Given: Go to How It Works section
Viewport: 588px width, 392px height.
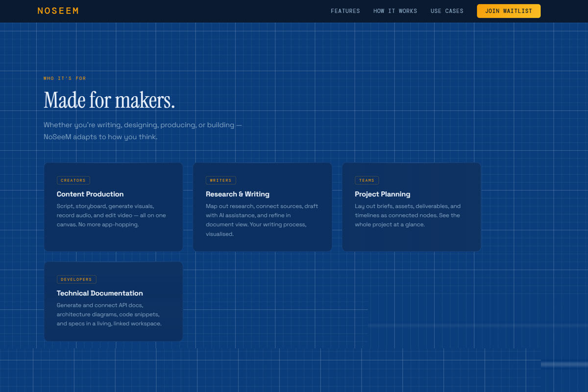Looking at the screenshot, I should coord(395,11).
